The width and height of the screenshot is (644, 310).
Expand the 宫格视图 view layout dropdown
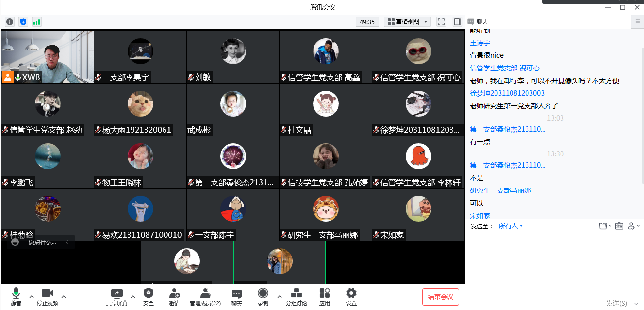coord(407,22)
